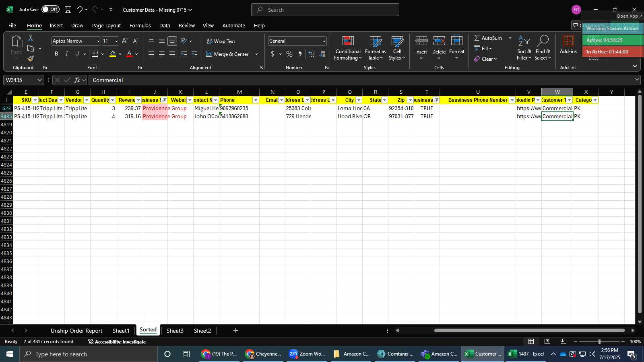Click Comma Style icon
Viewport: 644px width, 362px height.
click(x=300, y=54)
